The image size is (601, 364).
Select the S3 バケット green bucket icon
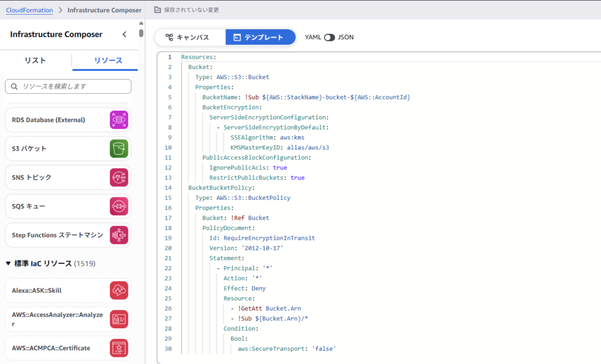[x=119, y=148]
